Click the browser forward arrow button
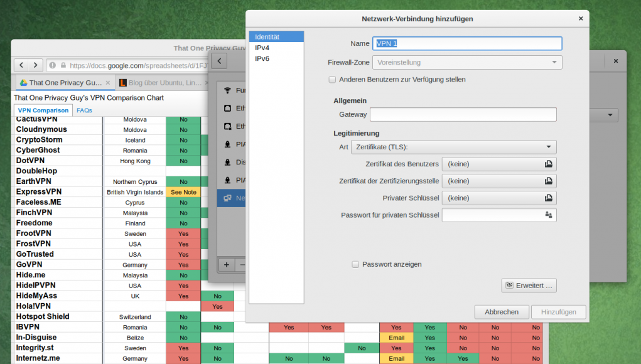Screen dimensions: 641x364 click(x=36, y=65)
